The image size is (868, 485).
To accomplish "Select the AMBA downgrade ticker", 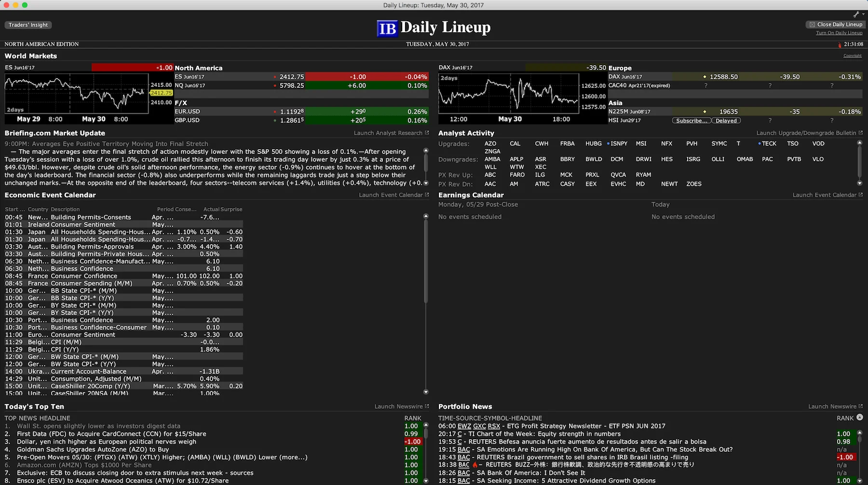I will tap(492, 159).
